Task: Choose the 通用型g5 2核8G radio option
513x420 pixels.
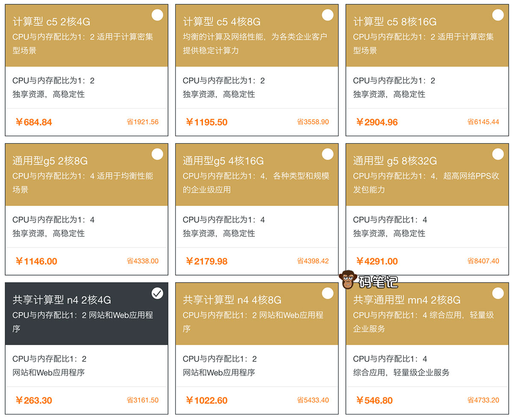Action: (x=157, y=154)
